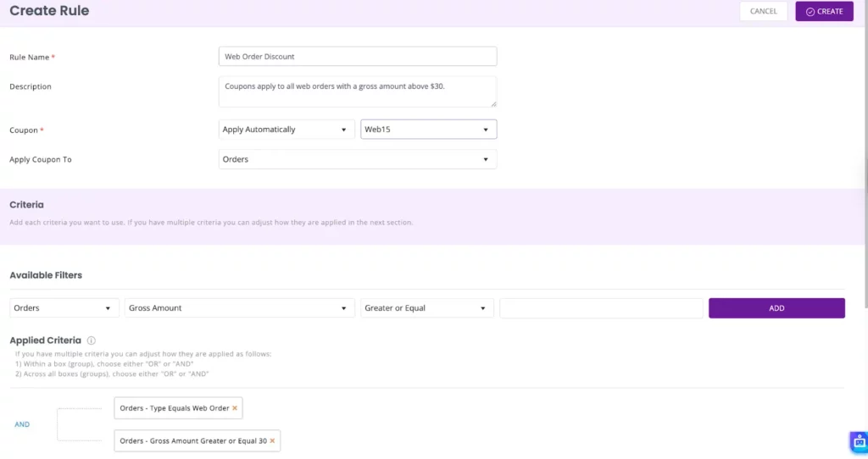Cancel rule creation
Image resolution: width=868 pixels, height=459 pixels.
tap(763, 11)
